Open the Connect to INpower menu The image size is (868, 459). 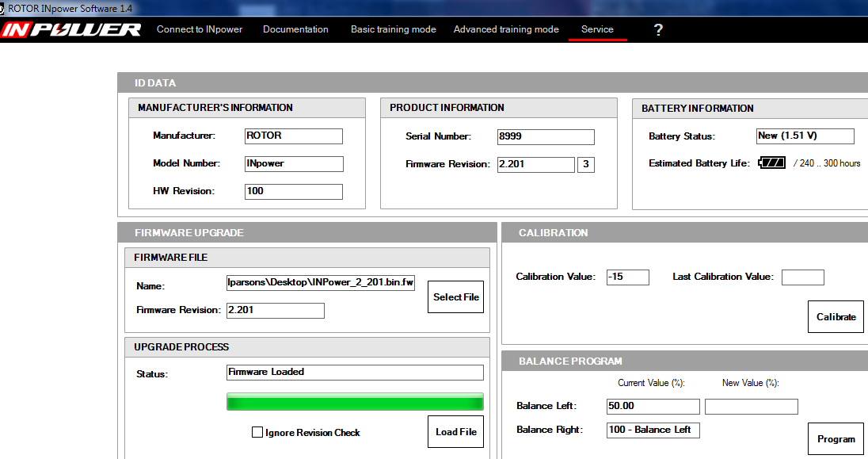tap(200, 29)
